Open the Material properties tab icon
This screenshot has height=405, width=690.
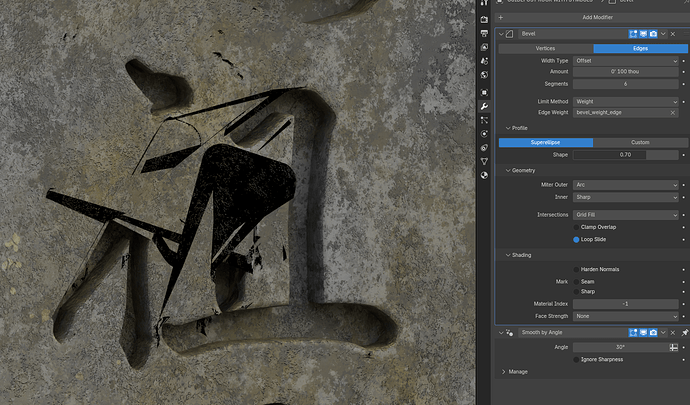[484, 175]
